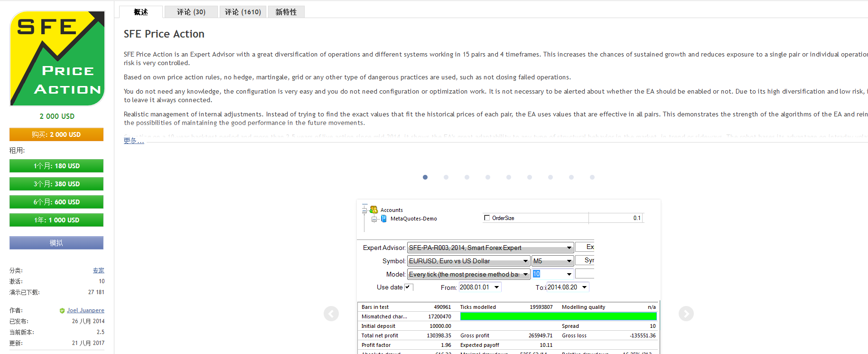Click the Ticks modelled value 19593807

pyautogui.click(x=541, y=307)
